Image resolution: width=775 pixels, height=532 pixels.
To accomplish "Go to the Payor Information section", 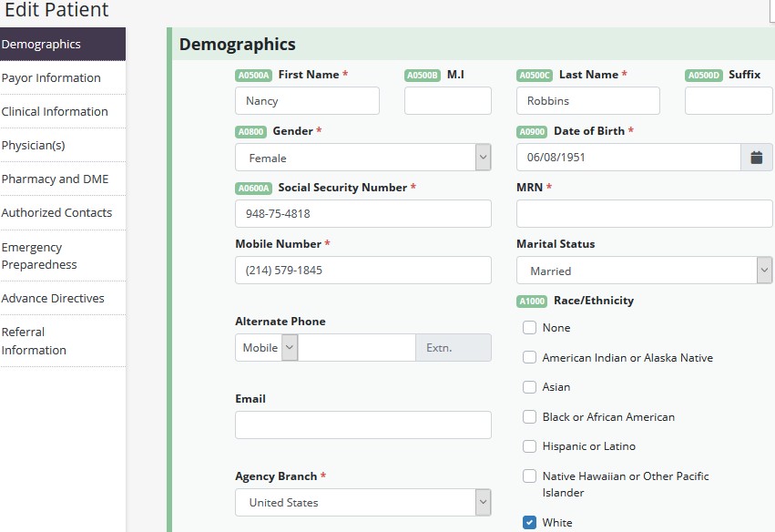I will pyautogui.click(x=51, y=77).
